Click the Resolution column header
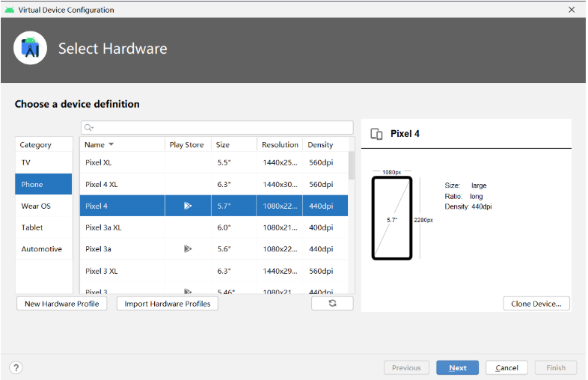Image resolution: width=588 pixels, height=380 pixels. click(280, 144)
